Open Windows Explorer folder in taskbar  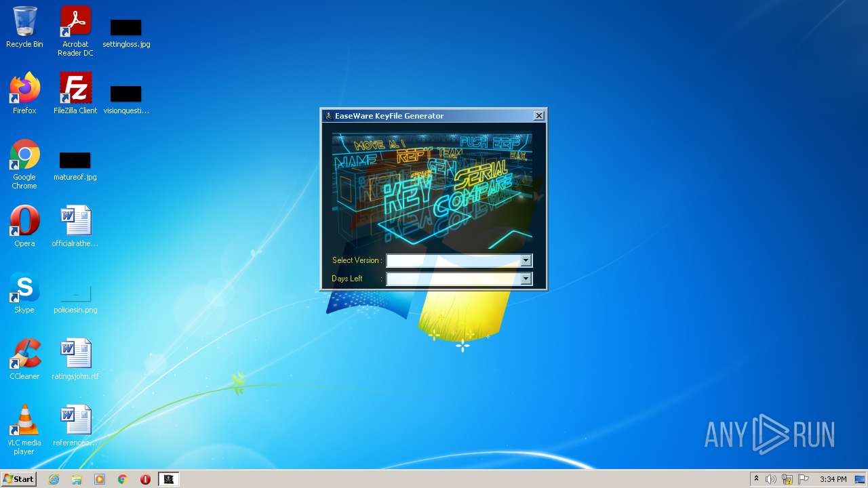77,479
